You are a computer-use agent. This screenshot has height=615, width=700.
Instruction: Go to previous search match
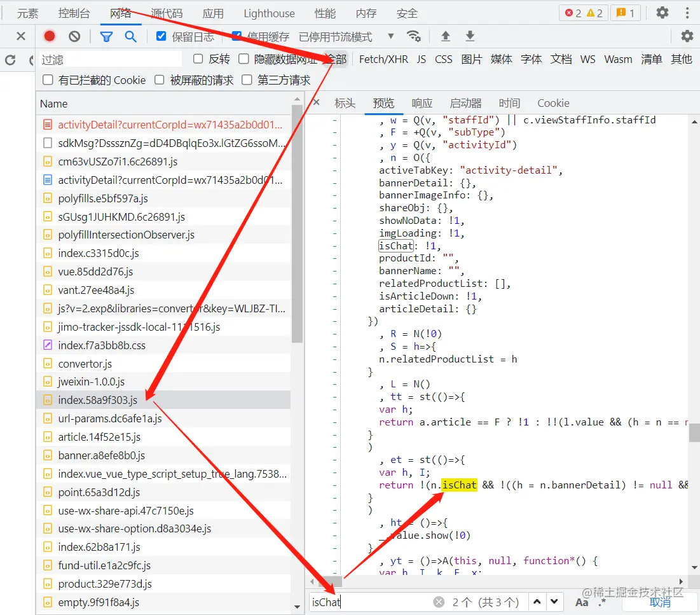(x=537, y=602)
